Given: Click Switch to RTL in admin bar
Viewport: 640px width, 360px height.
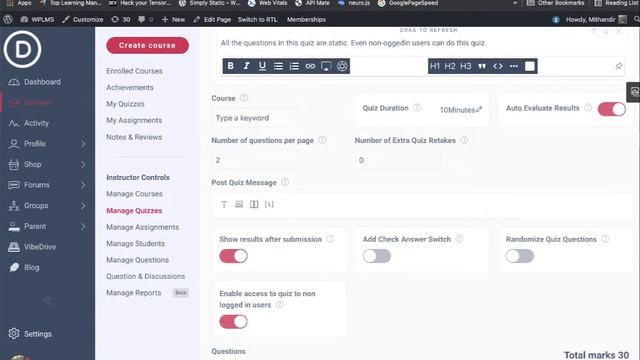Looking at the screenshot, I should [258, 19].
